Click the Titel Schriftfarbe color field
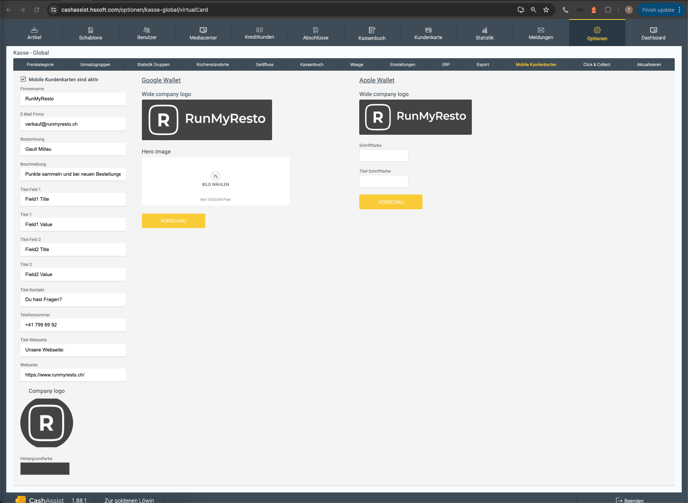Screen dimensions: 688x503 (x=384, y=181)
